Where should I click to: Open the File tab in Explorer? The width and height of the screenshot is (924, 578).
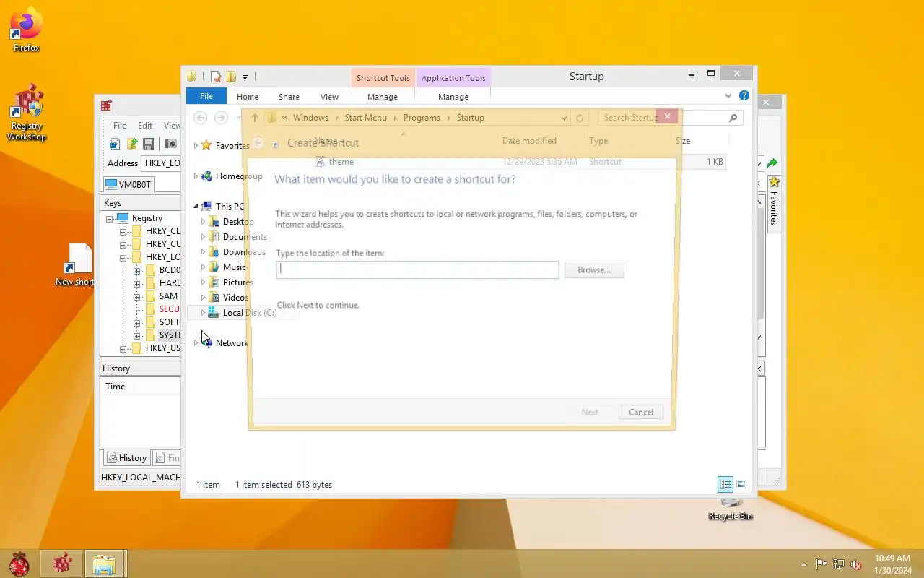pos(206,96)
